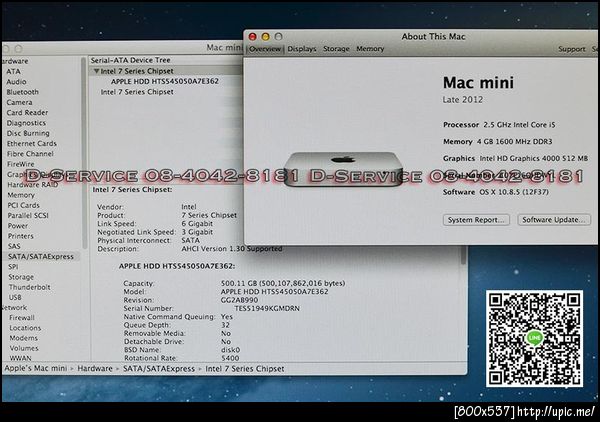Image resolution: width=600 pixels, height=422 pixels.
Task: Click the capacity value 500.11 GB
Action: pyautogui.click(x=283, y=284)
